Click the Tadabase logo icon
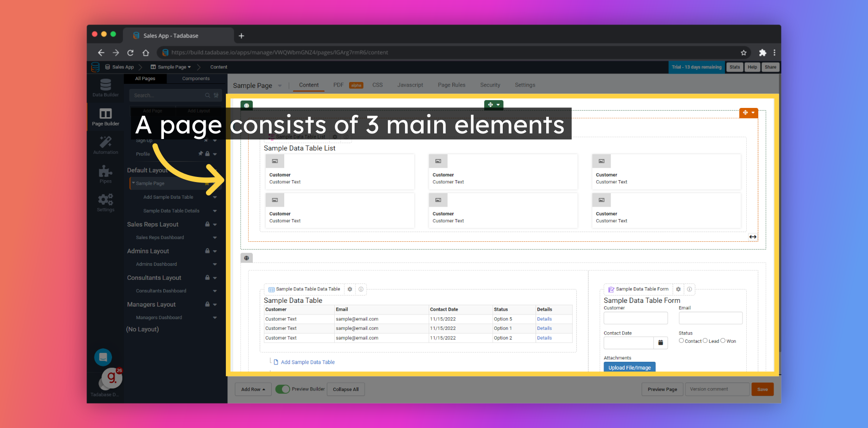This screenshot has height=428, width=868. point(95,67)
